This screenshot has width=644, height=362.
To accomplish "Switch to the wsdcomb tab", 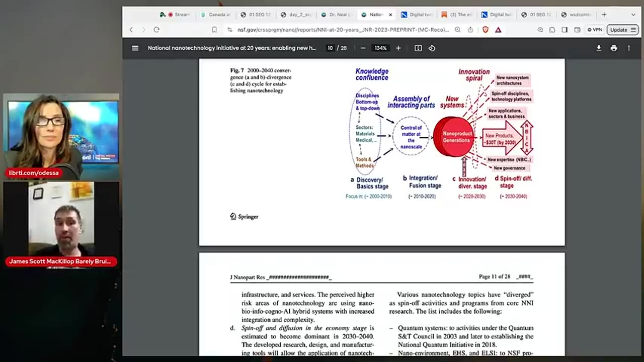I will pyautogui.click(x=577, y=15).
